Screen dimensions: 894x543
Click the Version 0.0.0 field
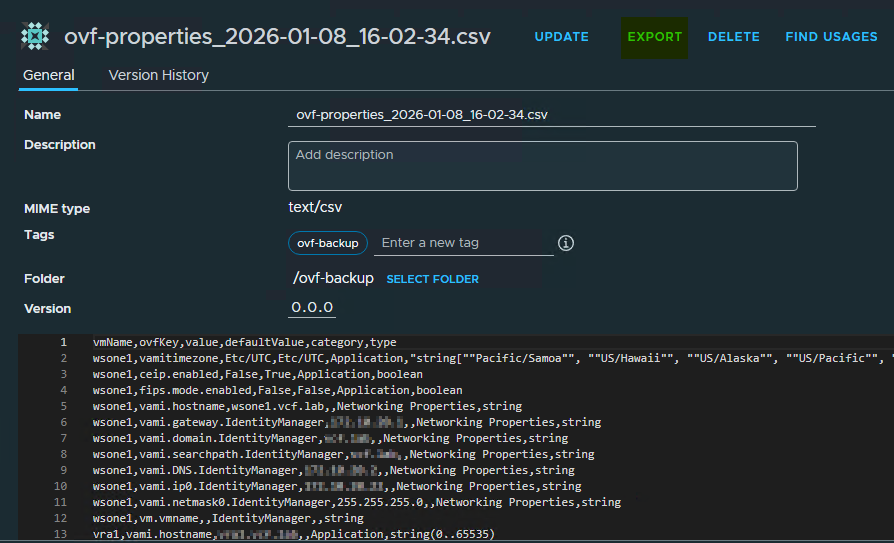(x=312, y=307)
